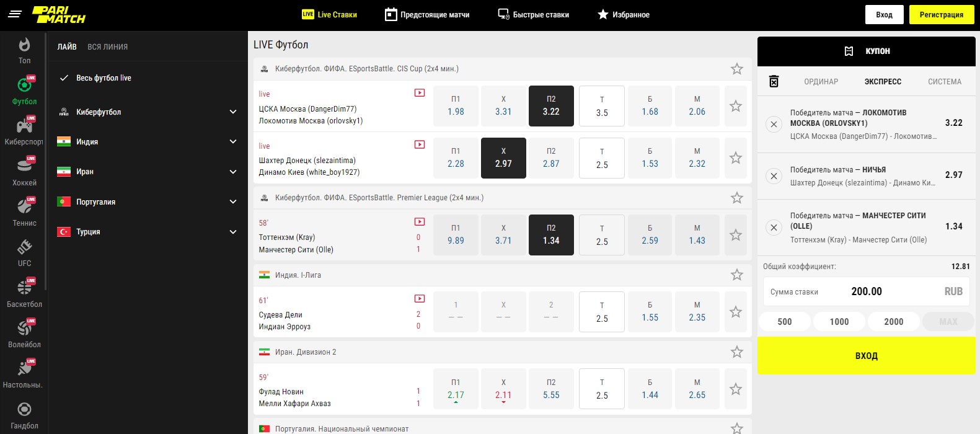The height and width of the screenshot is (434, 980).
Task: Go to Live Ставки section
Action: click(329, 15)
